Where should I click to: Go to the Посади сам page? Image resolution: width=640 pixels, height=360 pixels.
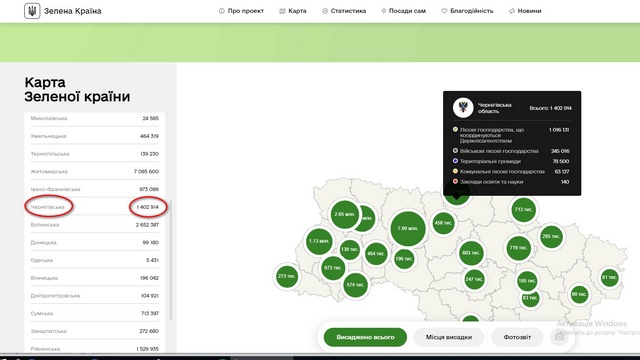[x=404, y=11]
